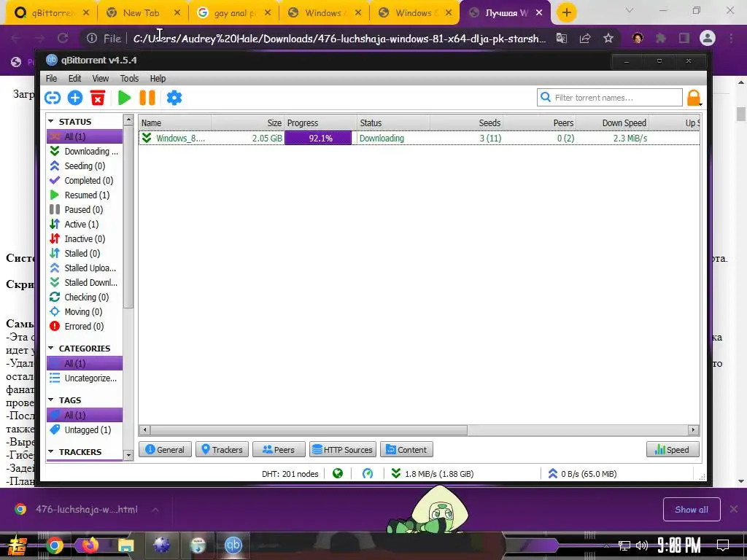Sort by the Progress column header

point(321,122)
